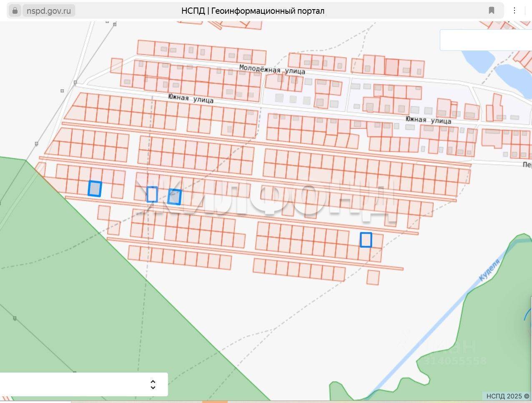Click the isolated parcel below the lower right block

tap(373, 277)
